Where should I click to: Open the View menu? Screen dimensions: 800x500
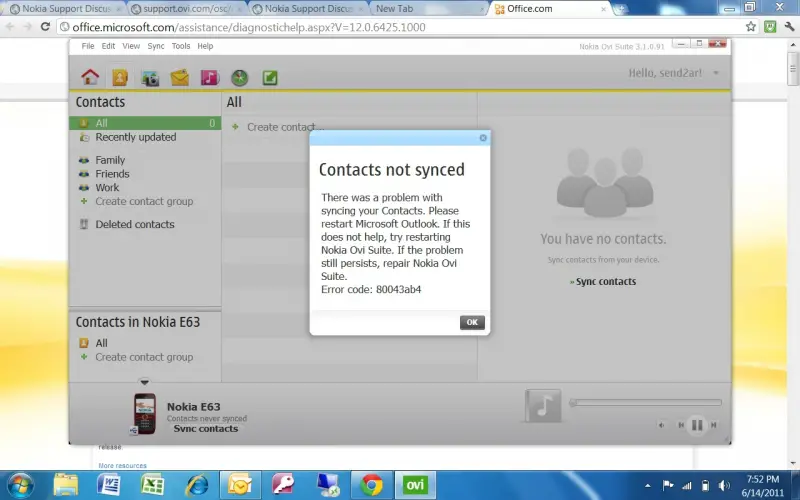pyautogui.click(x=131, y=46)
